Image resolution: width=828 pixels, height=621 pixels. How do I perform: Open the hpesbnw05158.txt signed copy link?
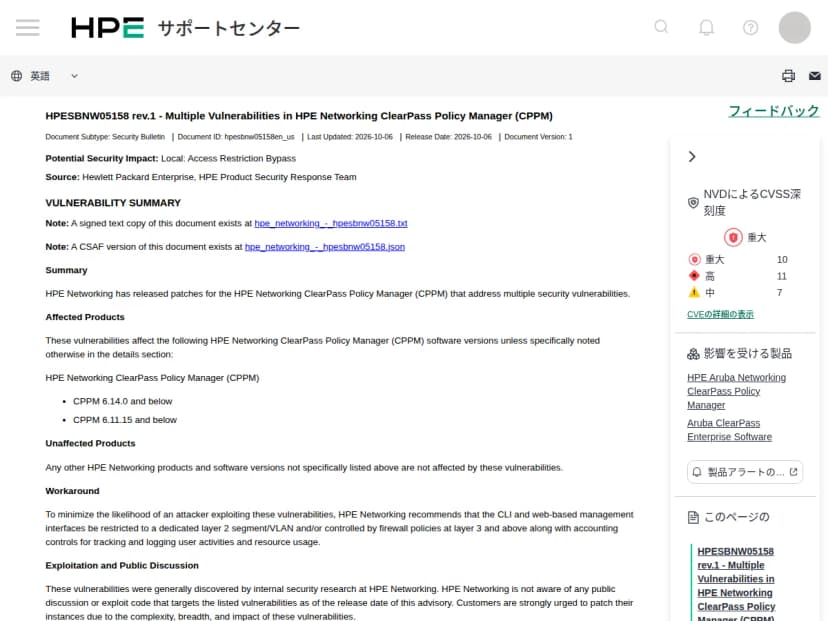coord(331,223)
